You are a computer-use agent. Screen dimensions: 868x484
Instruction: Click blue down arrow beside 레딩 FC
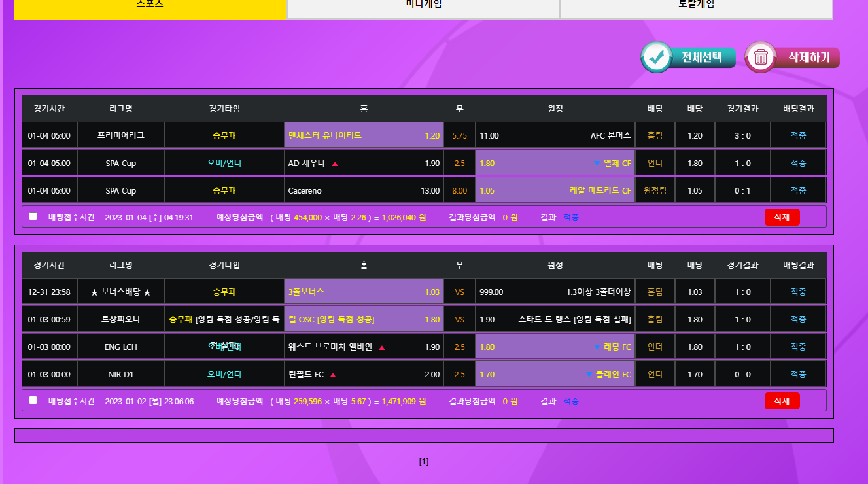click(596, 347)
